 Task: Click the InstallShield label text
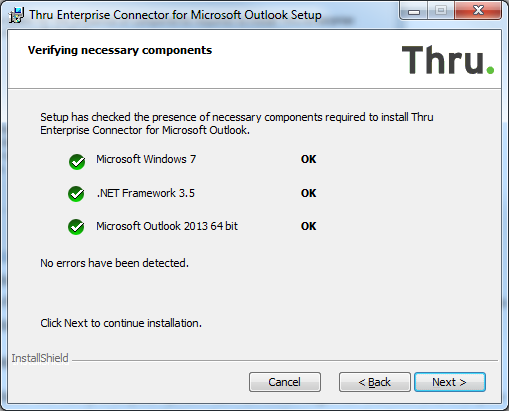[x=40, y=358]
